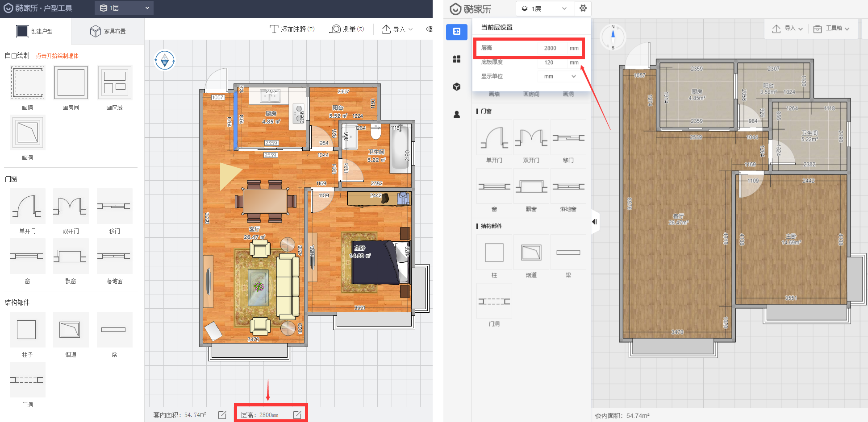Image resolution: width=868 pixels, height=422 pixels.
Task: Open 显示单位 mm unit dropdown
Action: [559, 76]
